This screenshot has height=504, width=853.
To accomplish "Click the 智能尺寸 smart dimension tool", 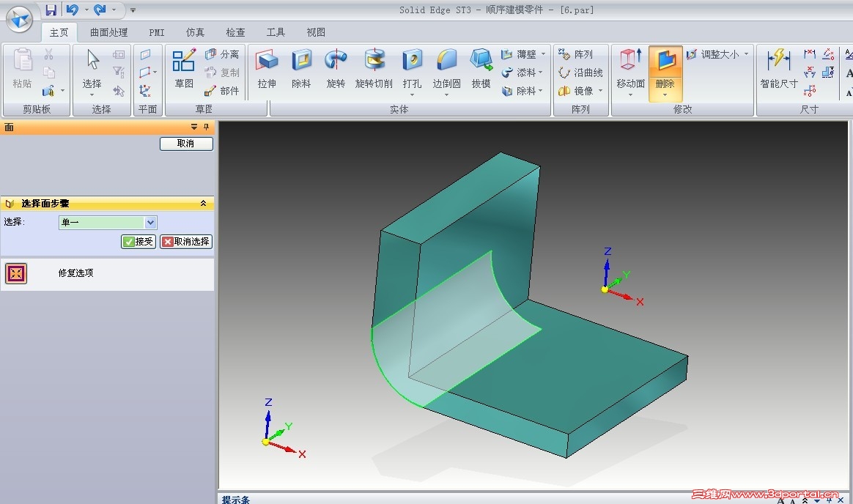I will 778,69.
